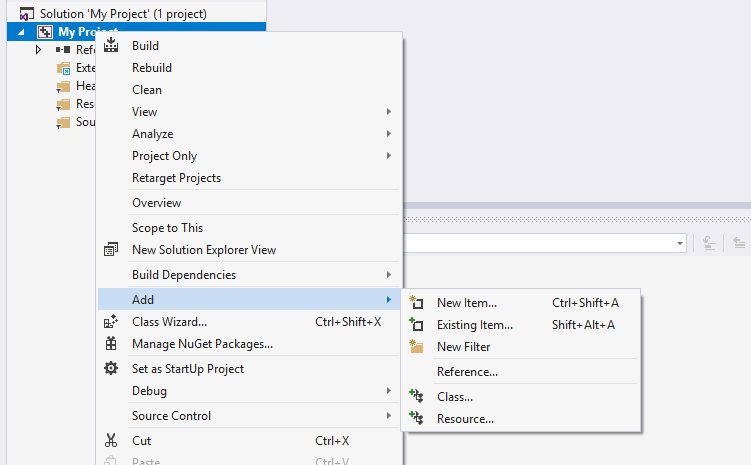
Task: Expand the References tree node arrow
Action: coord(39,50)
